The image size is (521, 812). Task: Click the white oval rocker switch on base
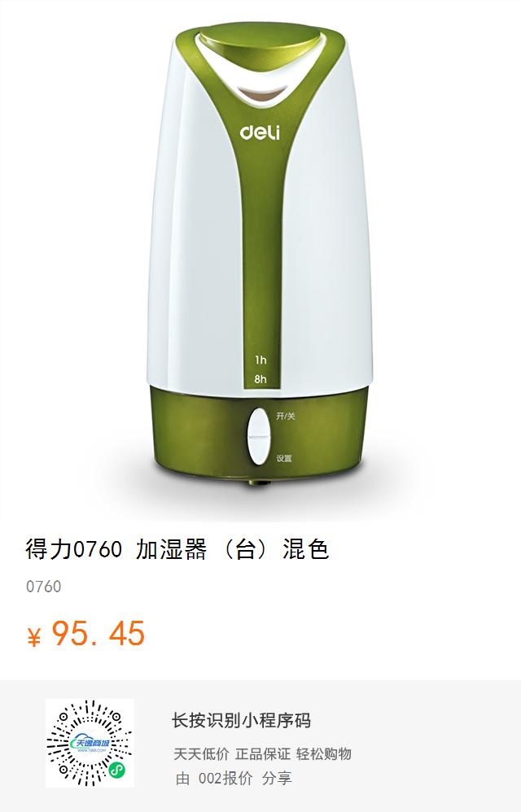pos(258,436)
